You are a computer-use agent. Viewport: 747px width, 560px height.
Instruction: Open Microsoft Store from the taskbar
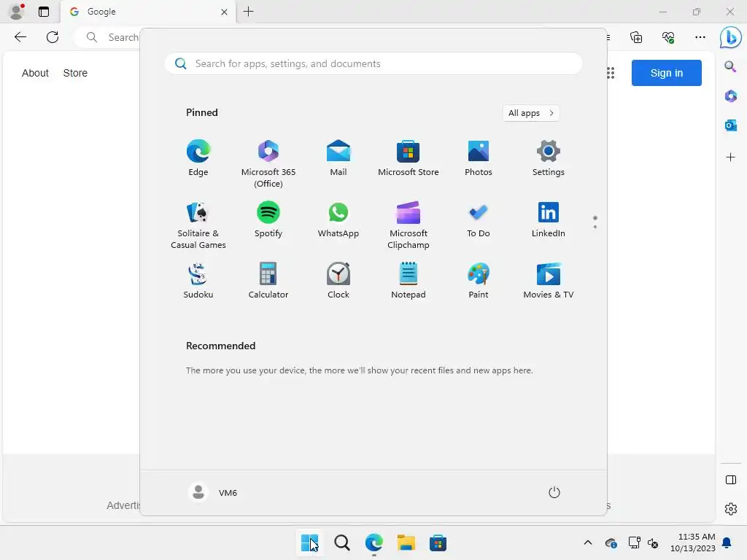coord(438,542)
